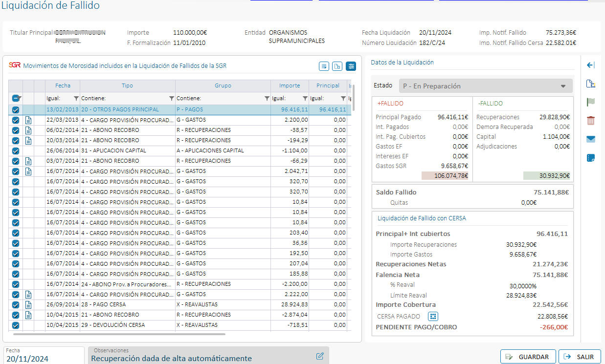This screenshot has height=364, width=605.
Task: Open document icon on the 22/03/2013 row
Action: coord(28,120)
